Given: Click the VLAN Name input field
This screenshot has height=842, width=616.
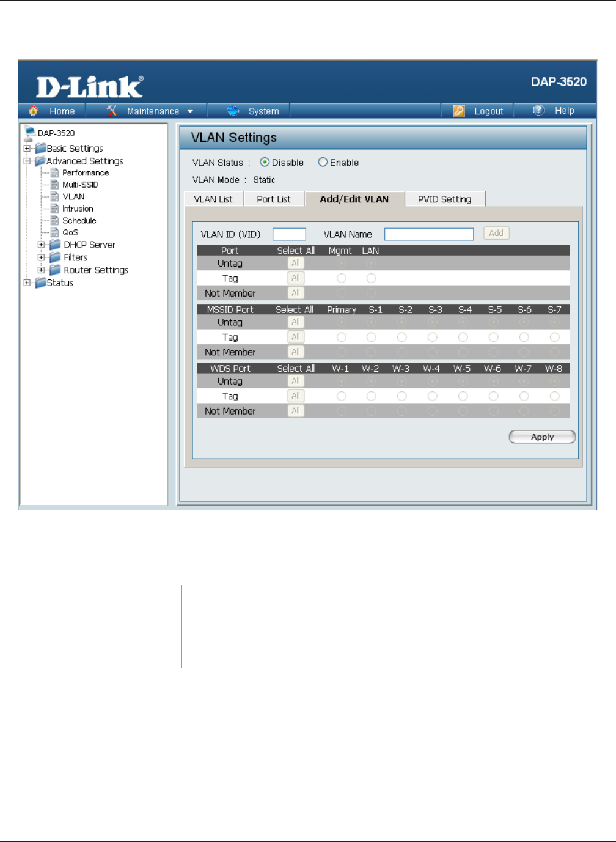Looking at the screenshot, I should point(429,234).
